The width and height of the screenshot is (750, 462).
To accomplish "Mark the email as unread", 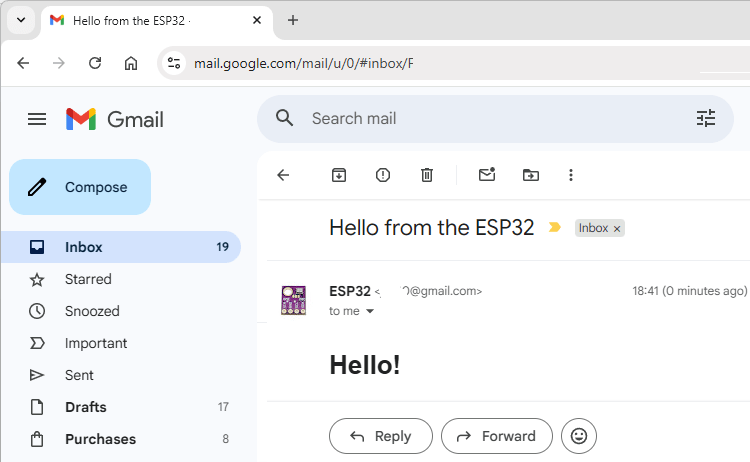I will tap(487, 175).
